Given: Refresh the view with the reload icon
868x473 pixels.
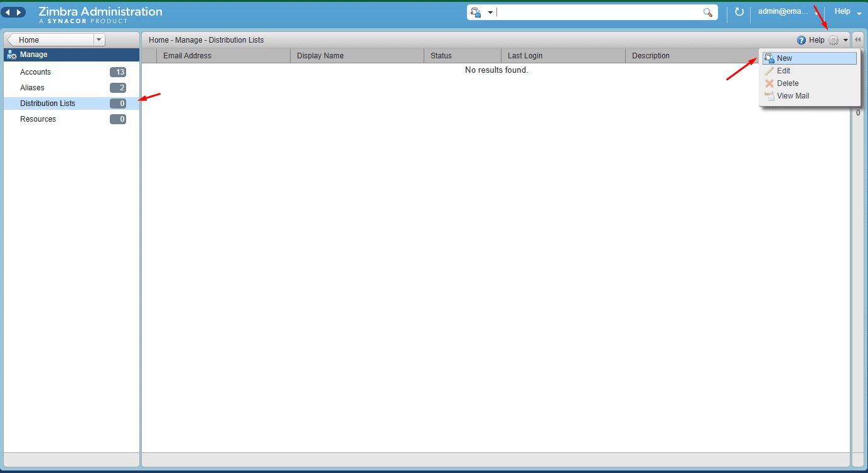Looking at the screenshot, I should [x=739, y=12].
